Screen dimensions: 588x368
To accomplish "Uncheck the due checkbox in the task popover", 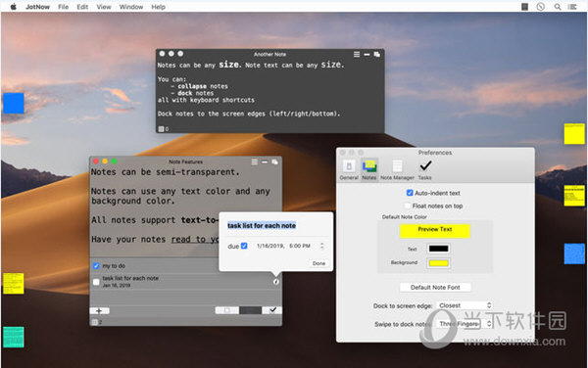I will (244, 246).
